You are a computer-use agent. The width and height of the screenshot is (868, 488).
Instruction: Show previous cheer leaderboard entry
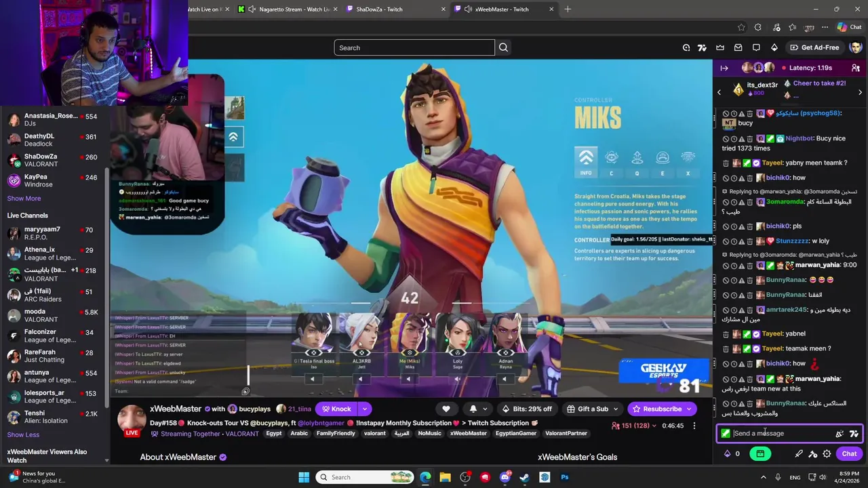tap(719, 92)
